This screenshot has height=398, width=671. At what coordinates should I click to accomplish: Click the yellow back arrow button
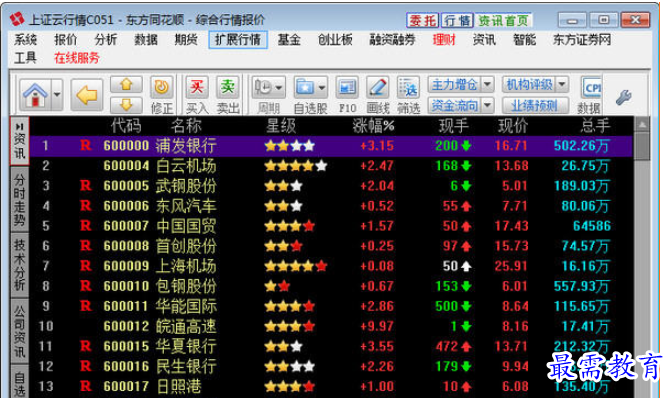86,95
